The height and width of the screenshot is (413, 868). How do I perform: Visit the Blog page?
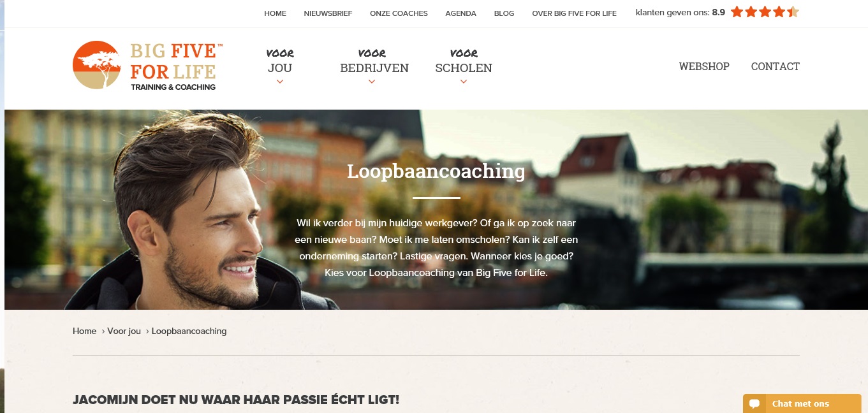pos(504,13)
